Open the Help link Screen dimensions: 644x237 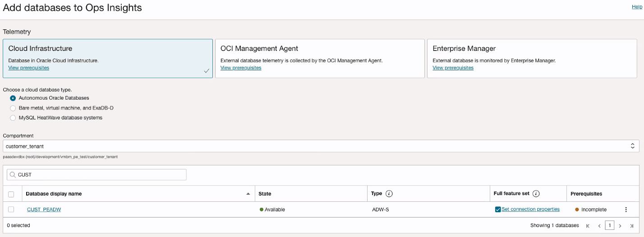636,7
